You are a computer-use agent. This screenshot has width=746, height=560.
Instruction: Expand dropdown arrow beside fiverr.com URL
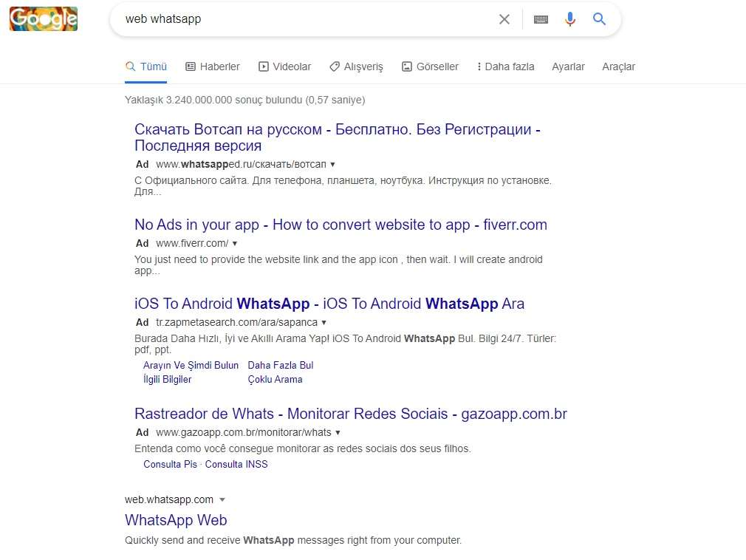click(235, 243)
